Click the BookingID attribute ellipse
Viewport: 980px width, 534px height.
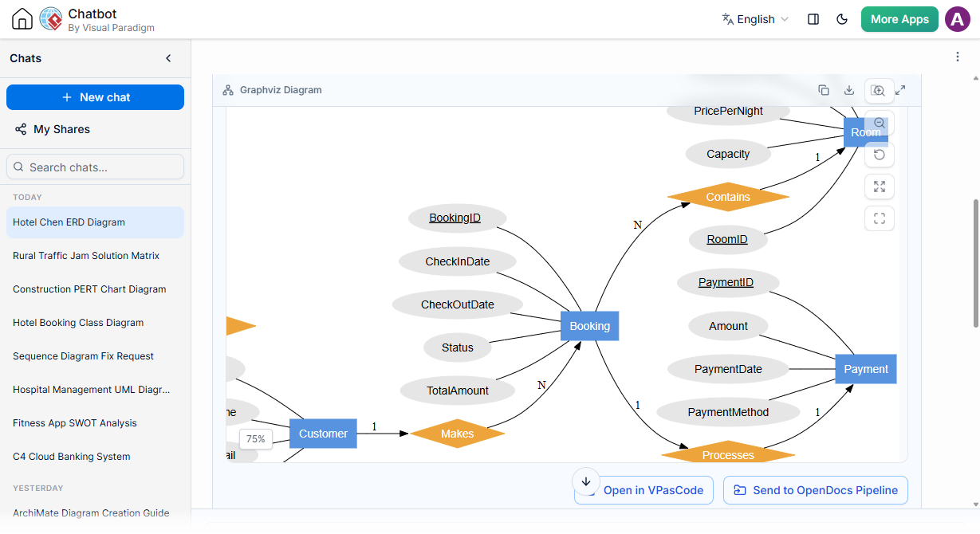(455, 218)
